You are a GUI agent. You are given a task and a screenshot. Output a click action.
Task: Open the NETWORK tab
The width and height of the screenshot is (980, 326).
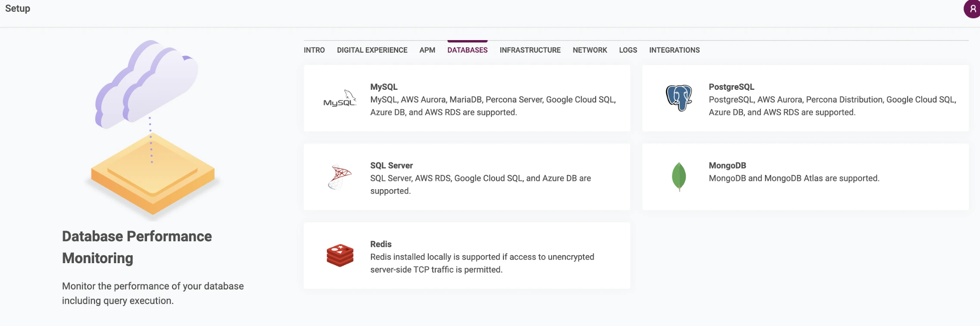point(590,50)
